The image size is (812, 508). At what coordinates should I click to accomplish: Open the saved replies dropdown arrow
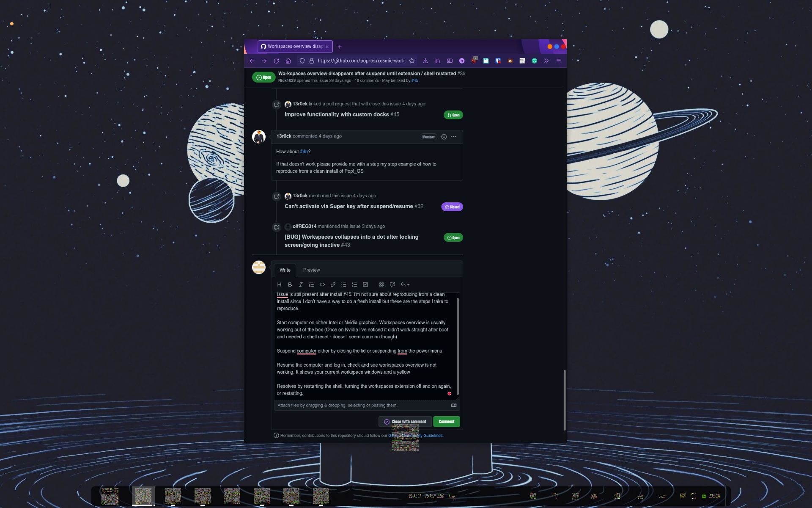coord(408,284)
